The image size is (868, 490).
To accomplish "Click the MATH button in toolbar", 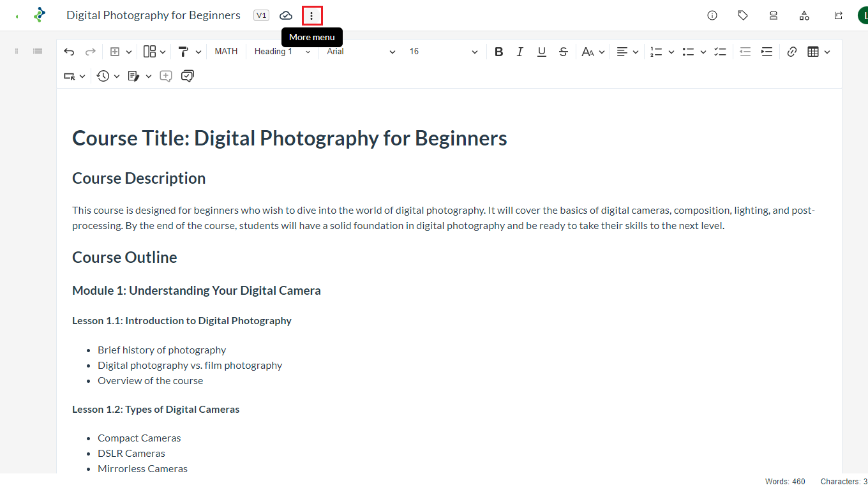I will point(226,52).
